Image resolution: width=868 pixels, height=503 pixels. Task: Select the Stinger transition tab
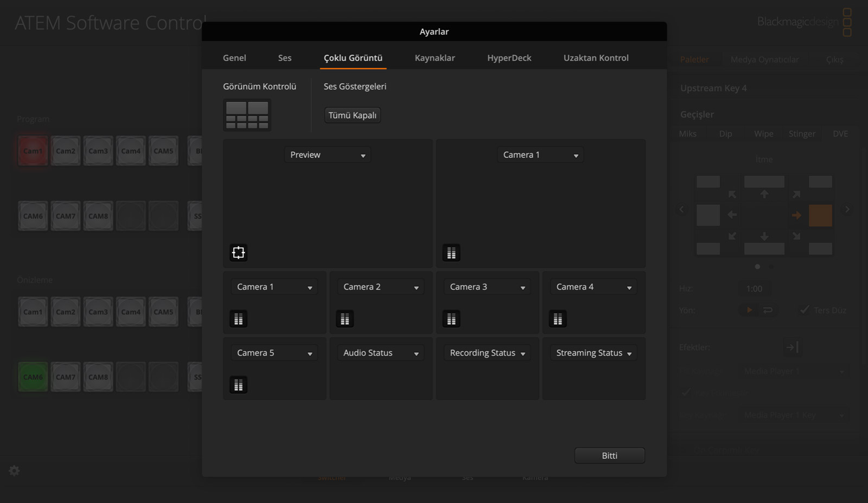[802, 134]
